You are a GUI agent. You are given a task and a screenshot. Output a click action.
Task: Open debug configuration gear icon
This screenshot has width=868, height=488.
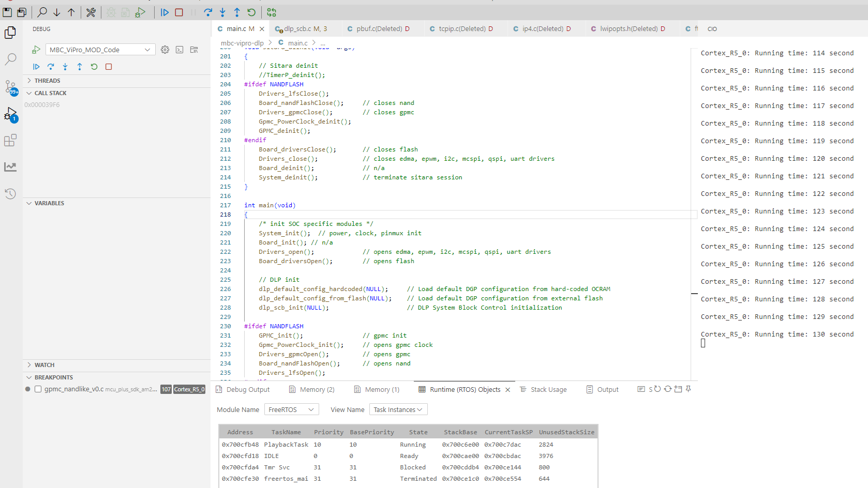tap(165, 50)
